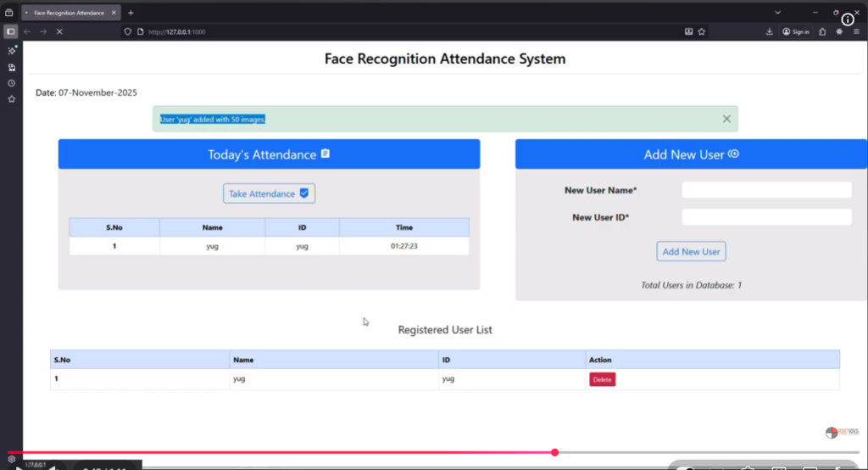This screenshot has width=868, height=470.
Task: Click the Time column header in attendance table
Action: (x=404, y=227)
